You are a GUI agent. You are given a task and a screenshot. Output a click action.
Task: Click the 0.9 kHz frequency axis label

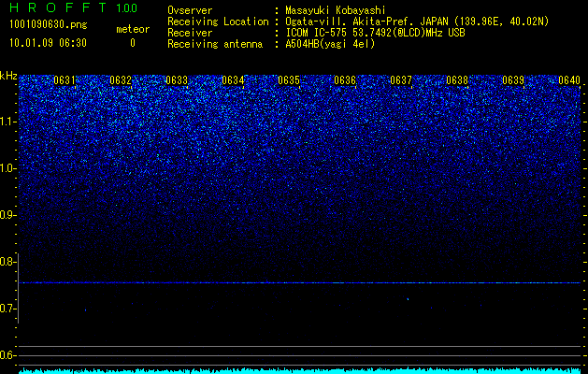[7, 215]
